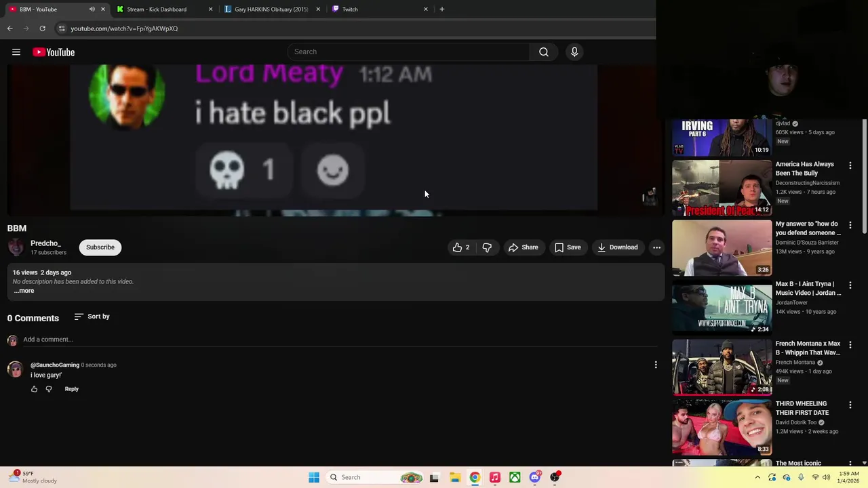Open options for Dominic D'Souza video
This screenshot has height=488, width=868.
pyautogui.click(x=850, y=225)
